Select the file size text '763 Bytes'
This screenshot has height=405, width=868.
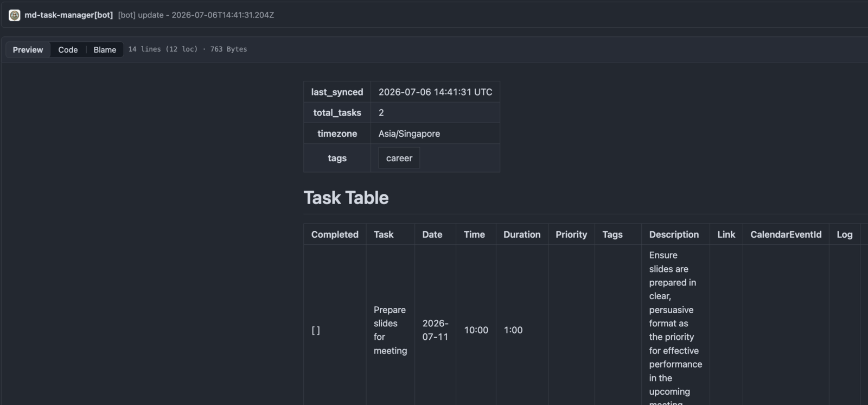point(228,49)
